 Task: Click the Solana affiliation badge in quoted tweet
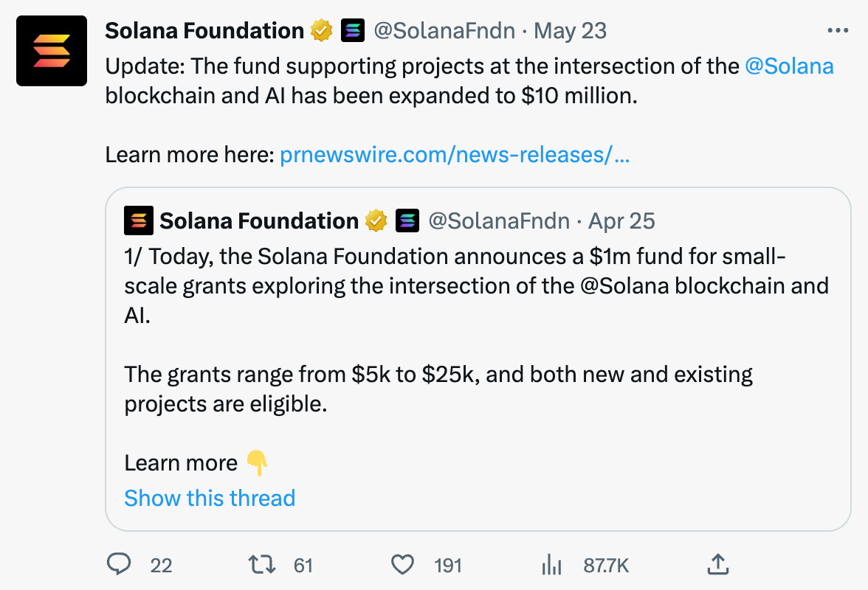tap(407, 221)
